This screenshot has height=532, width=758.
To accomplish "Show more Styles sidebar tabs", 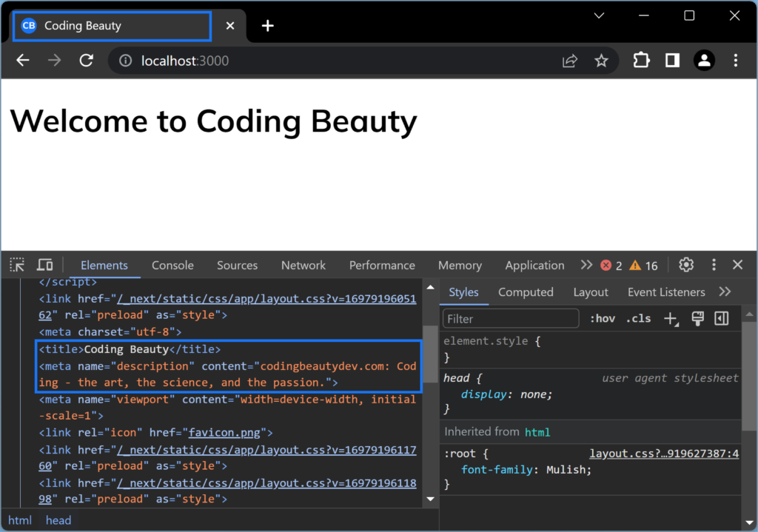I will point(725,292).
